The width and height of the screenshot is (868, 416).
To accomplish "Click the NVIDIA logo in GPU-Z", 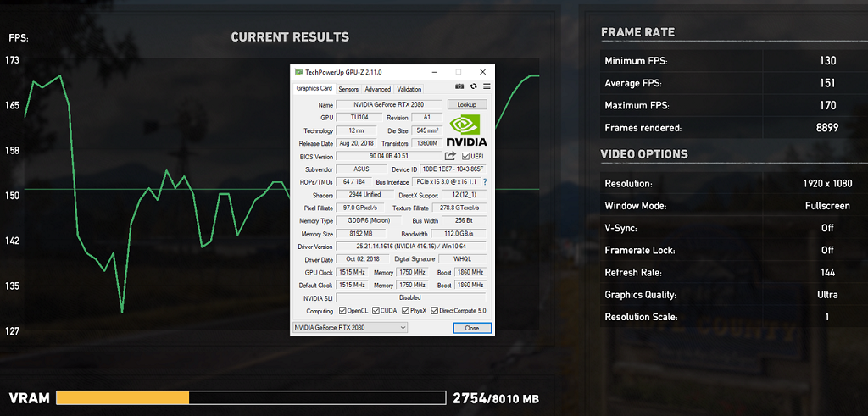I will pyautogui.click(x=466, y=131).
